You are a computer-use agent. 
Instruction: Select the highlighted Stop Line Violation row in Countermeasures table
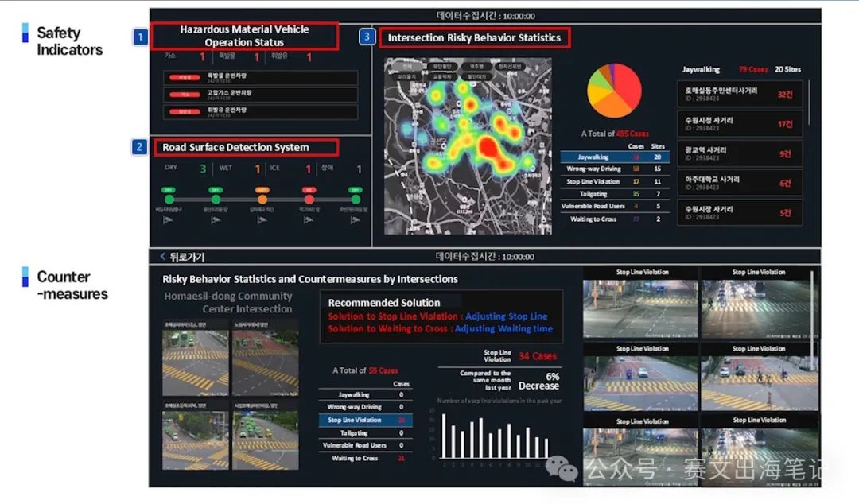365,421
